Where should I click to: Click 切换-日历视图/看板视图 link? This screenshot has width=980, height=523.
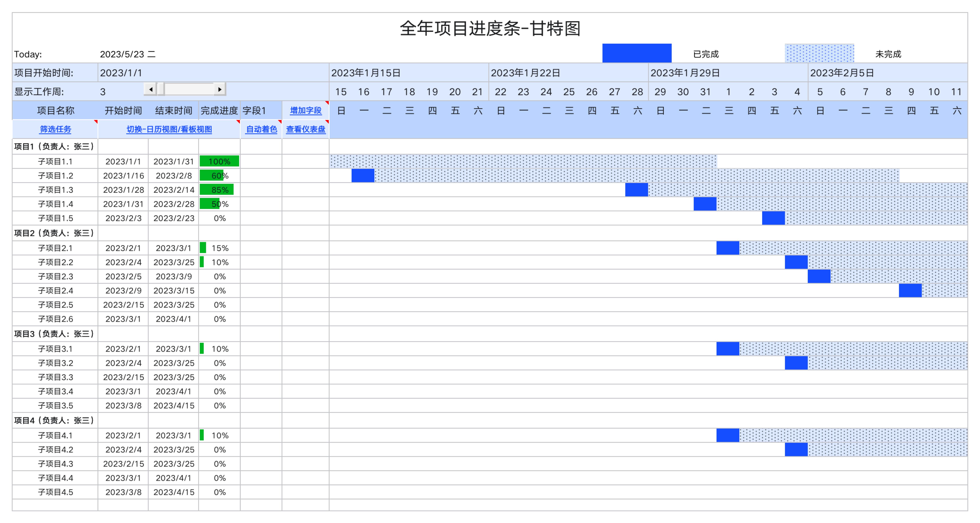[x=169, y=129]
